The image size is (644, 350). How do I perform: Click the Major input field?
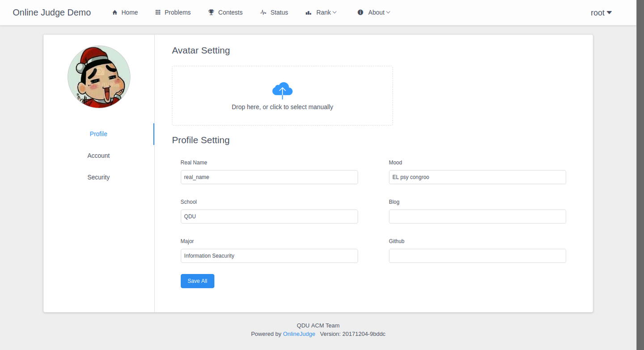[x=269, y=256]
